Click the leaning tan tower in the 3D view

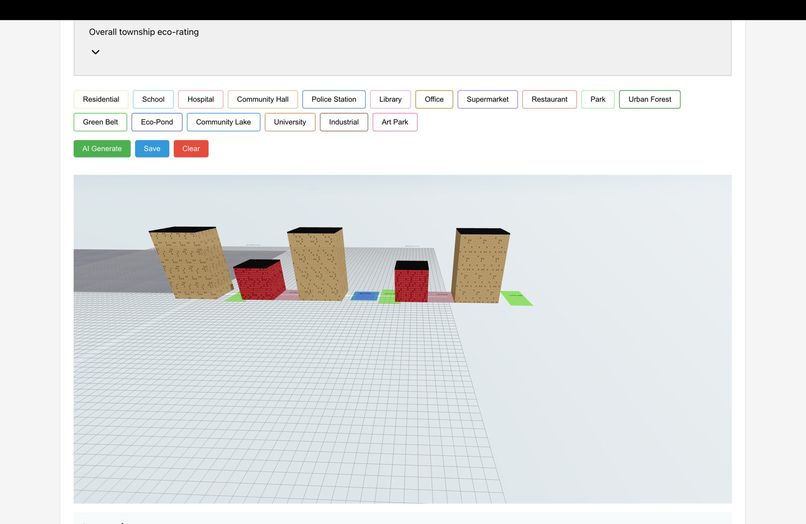(x=191, y=263)
